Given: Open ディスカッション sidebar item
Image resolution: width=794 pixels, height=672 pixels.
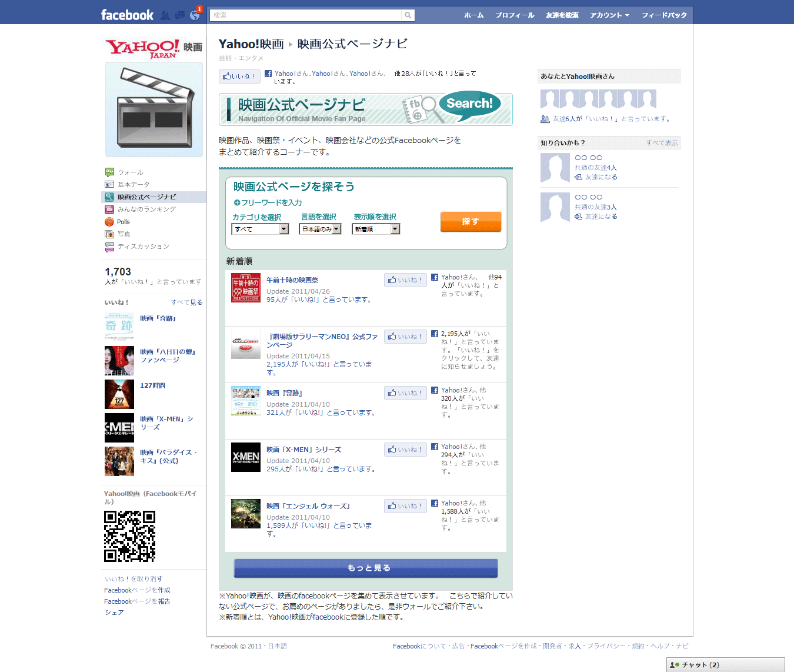Looking at the screenshot, I should [x=144, y=247].
